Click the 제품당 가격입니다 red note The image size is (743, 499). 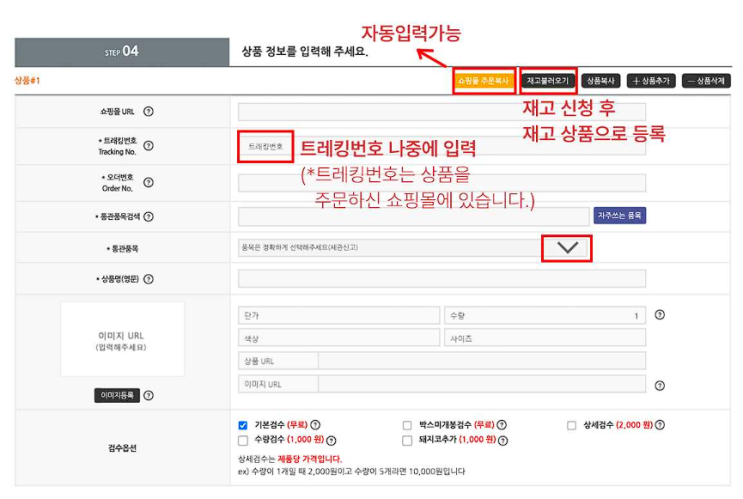309,459
